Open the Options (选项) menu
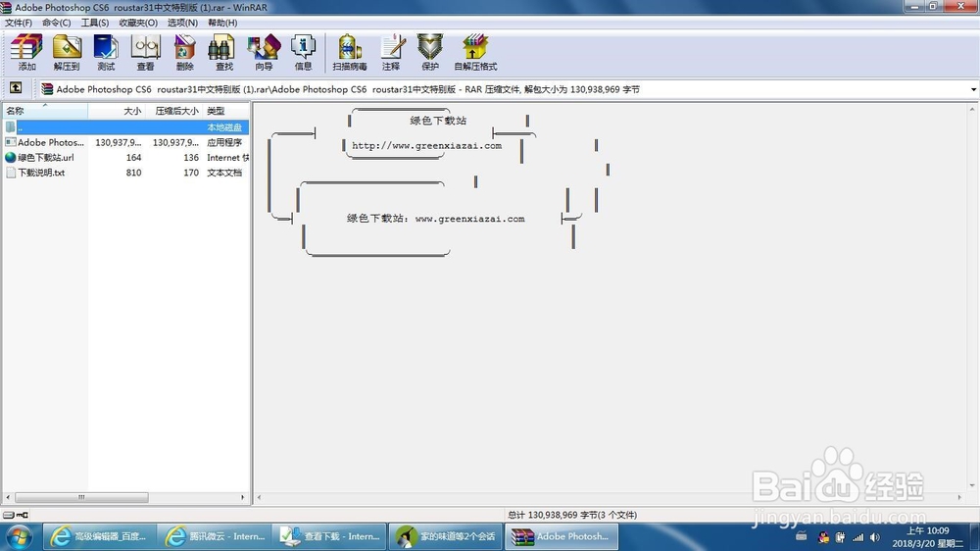Viewport: 980px width, 551px height. 182,23
